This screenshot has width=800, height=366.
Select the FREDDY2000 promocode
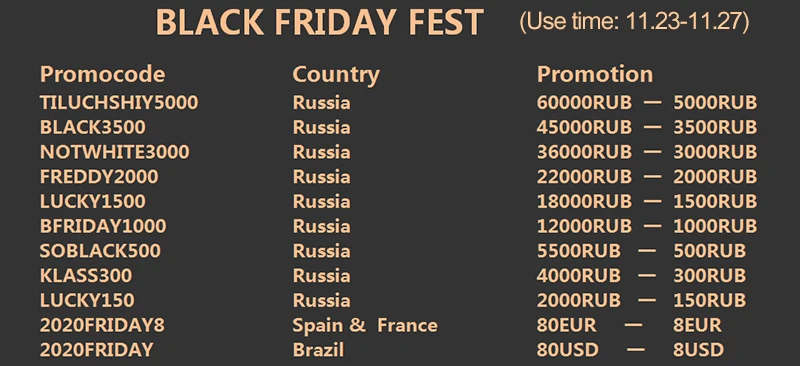(x=99, y=177)
